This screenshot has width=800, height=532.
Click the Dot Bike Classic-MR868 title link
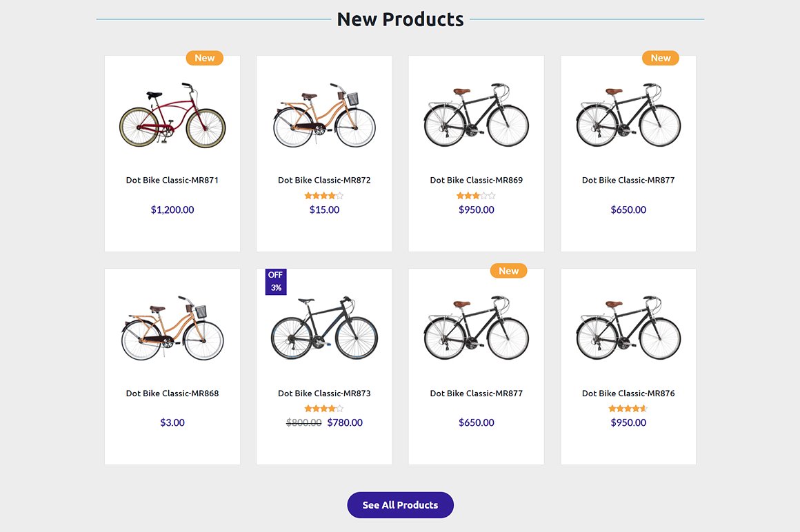pos(172,393)
